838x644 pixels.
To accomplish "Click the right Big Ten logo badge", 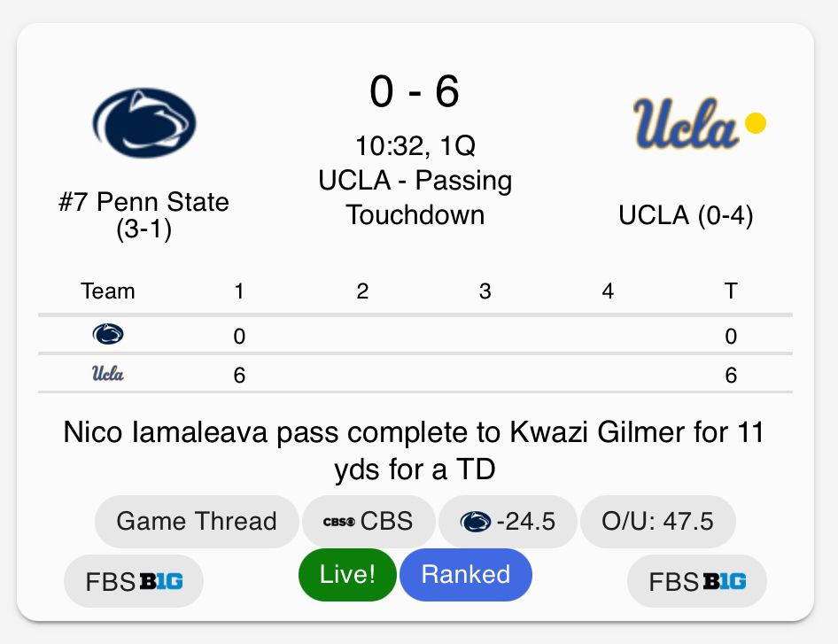I will coord(725,582).
